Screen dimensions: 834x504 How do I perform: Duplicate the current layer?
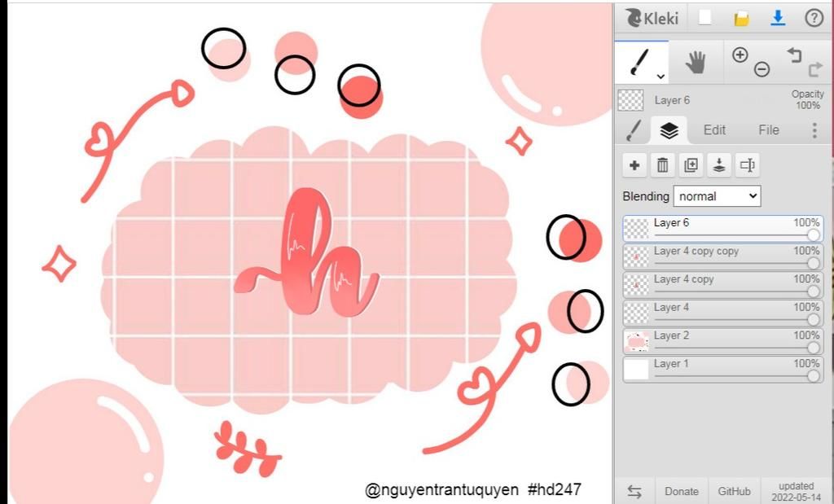coord(691,165)
